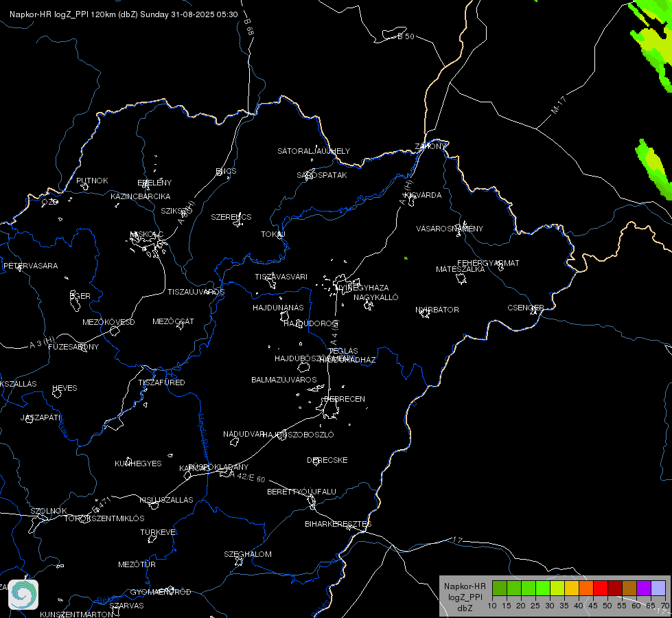Click the M-17 road label

(x=559, y=106)
